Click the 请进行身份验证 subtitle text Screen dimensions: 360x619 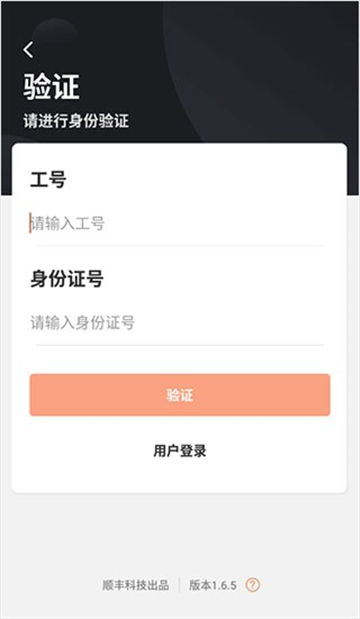tap(76, 121)
